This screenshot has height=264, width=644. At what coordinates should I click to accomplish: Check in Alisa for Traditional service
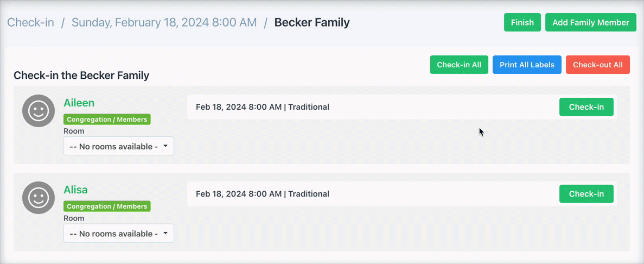pyautogui.click(x=586, y=194)
